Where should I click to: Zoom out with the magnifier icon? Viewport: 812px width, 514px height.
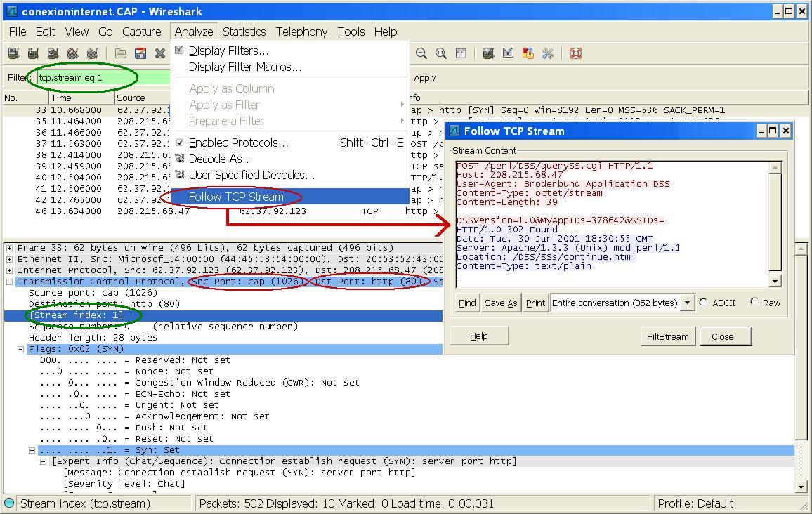pyautogui.click(x=421, y=53)
